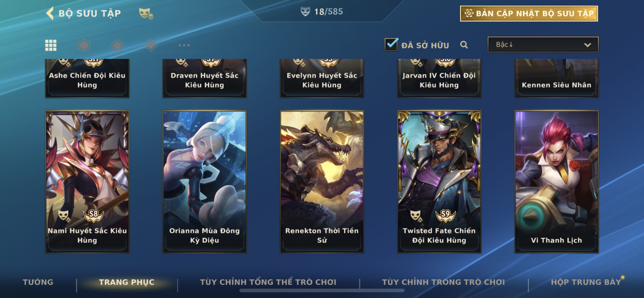Open the three-dots more filters icon
This screenshot has height=298, width=644.
pos(184,45)
